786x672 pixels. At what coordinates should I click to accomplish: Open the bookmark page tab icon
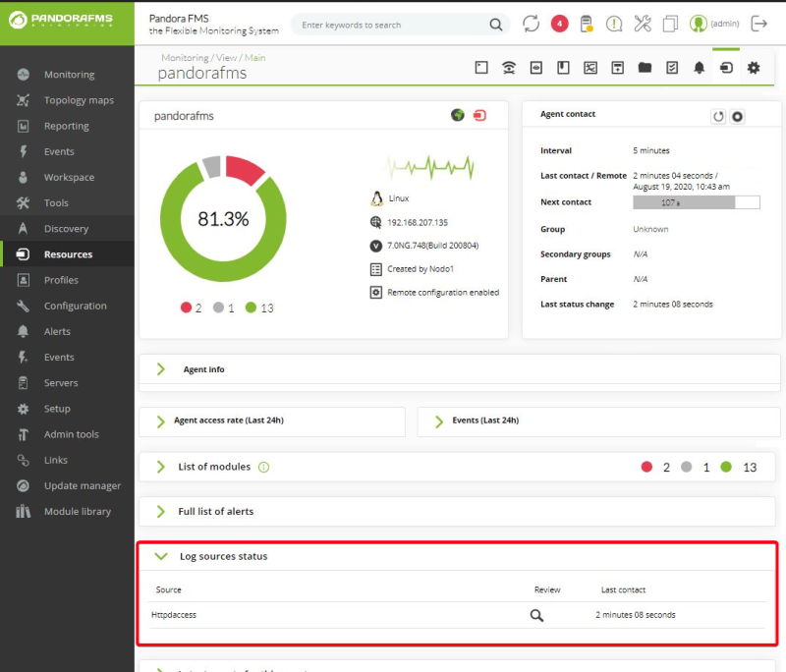click(x=563, y=67)
